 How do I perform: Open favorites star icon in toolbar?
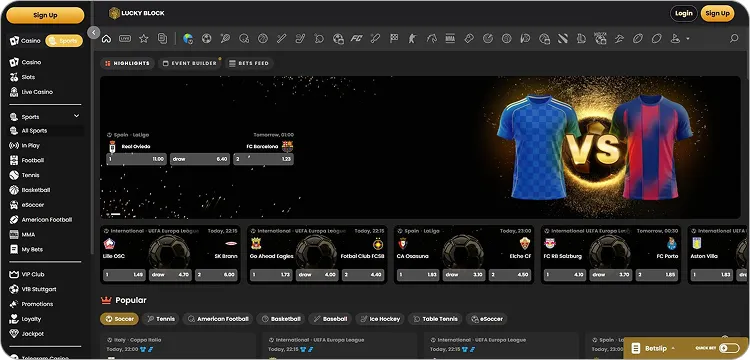click(143, 39)
